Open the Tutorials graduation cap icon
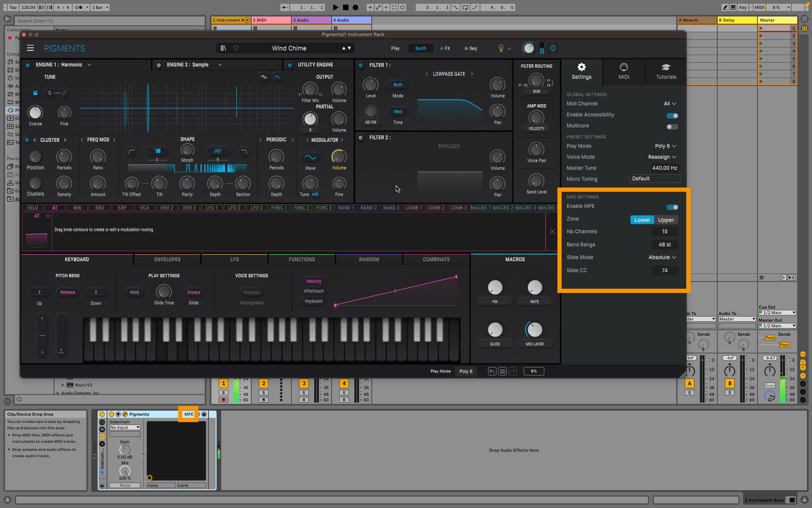Viewport: 812px width, 508px height. tap(666, 67)
